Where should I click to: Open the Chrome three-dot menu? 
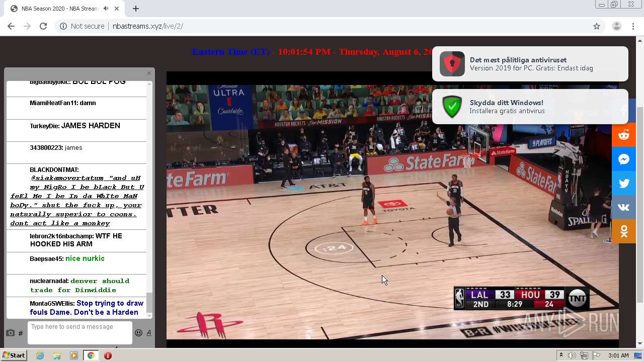tap(633, 26)
